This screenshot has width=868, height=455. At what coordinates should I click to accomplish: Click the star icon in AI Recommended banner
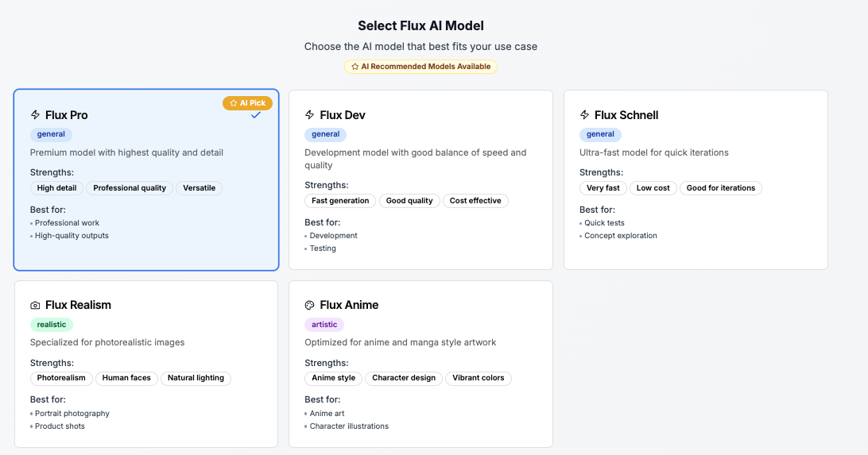pos(355,67)
